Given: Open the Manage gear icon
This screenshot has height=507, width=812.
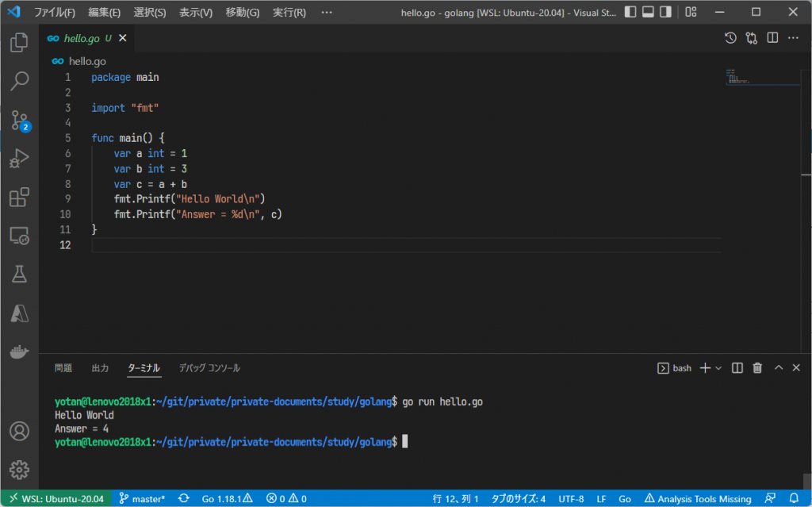Looking at the screenshot, I should 19,470.
